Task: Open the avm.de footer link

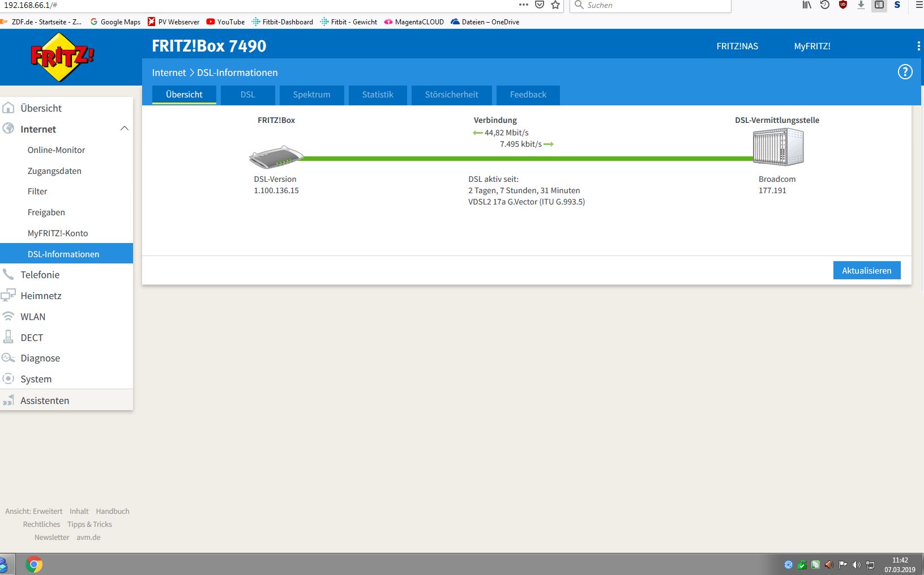Action: (88, 537)
